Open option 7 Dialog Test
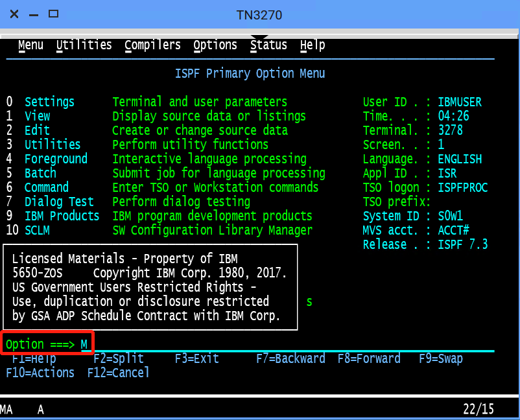 [59, 202]
